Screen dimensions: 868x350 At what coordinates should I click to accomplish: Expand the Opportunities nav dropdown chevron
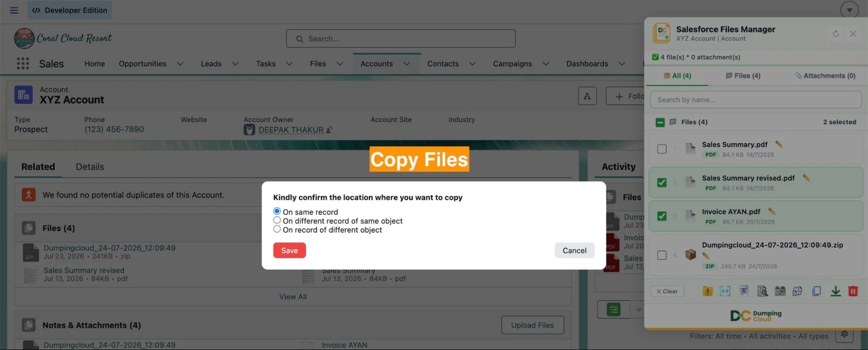click(x=180, y=64)
